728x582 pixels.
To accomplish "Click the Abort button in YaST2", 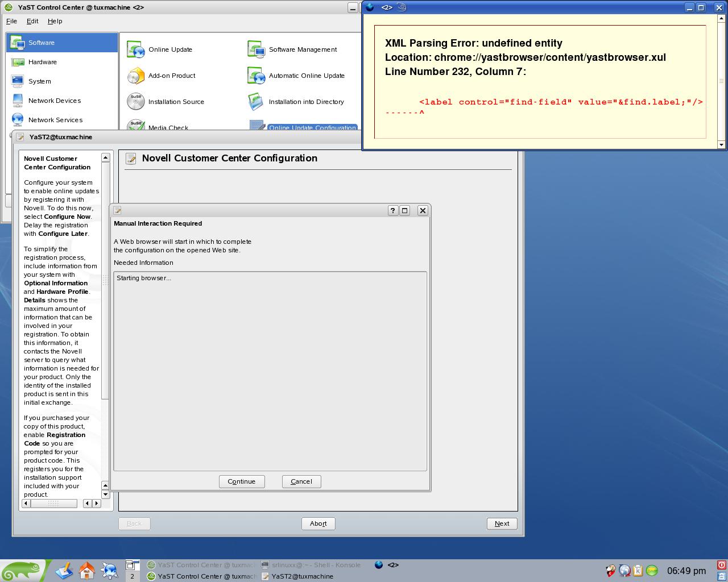I will click(x=318, y=523).
